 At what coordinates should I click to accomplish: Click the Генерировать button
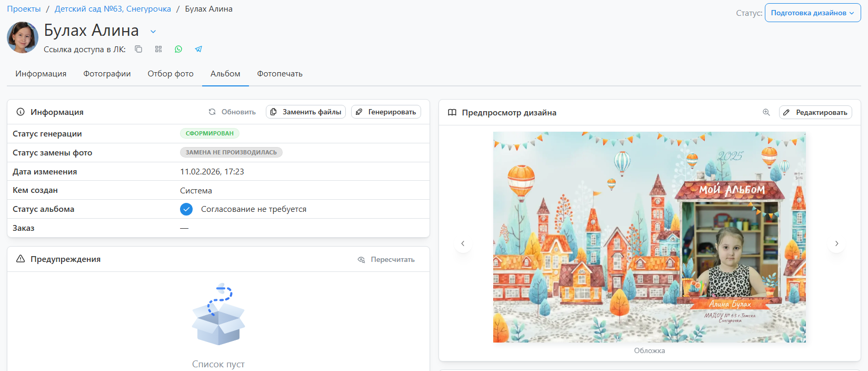(x=386, y=112)
